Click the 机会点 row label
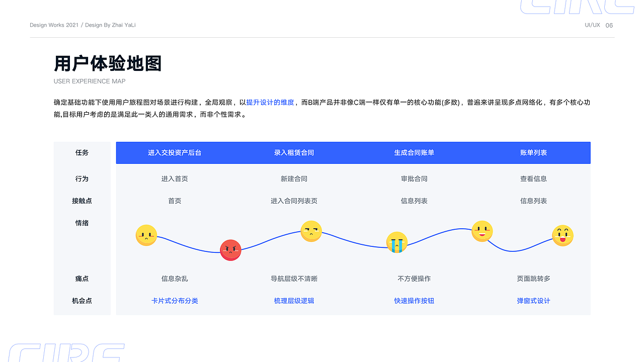Screen dimensions: 644x362 click(82, 301)
